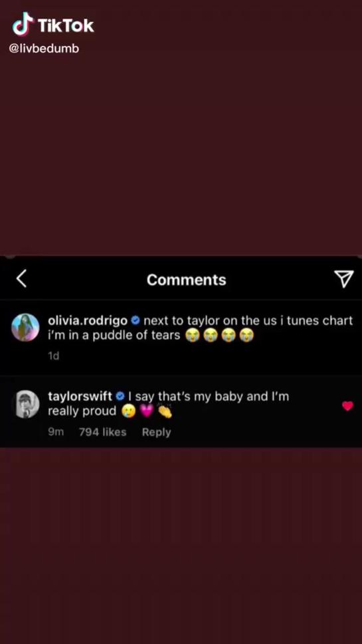Click the Comments header title
The image size is (362, 644).
pos(187,280)
